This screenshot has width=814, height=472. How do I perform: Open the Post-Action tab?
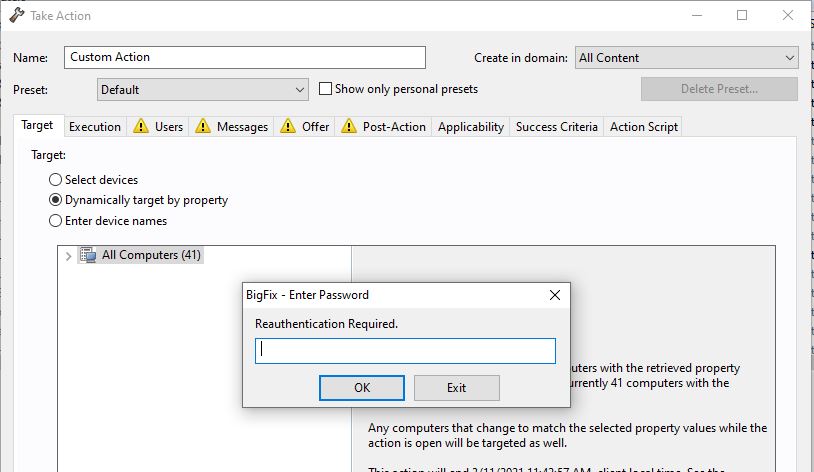[x=384, y=127]
